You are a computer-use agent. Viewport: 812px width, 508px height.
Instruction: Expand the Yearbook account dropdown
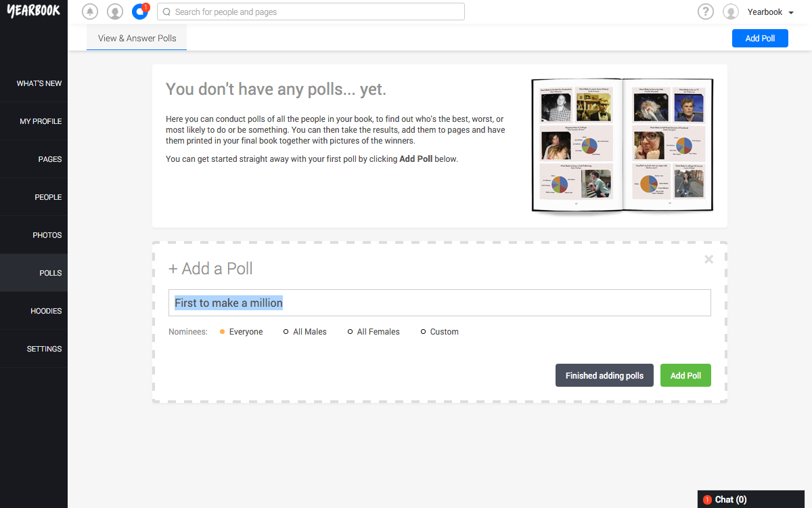(771, 12)
